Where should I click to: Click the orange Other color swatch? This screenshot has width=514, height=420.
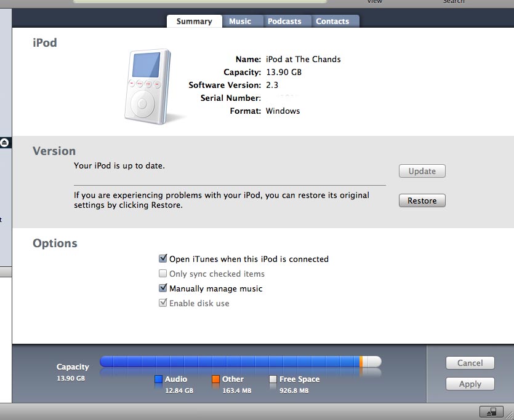215,379
